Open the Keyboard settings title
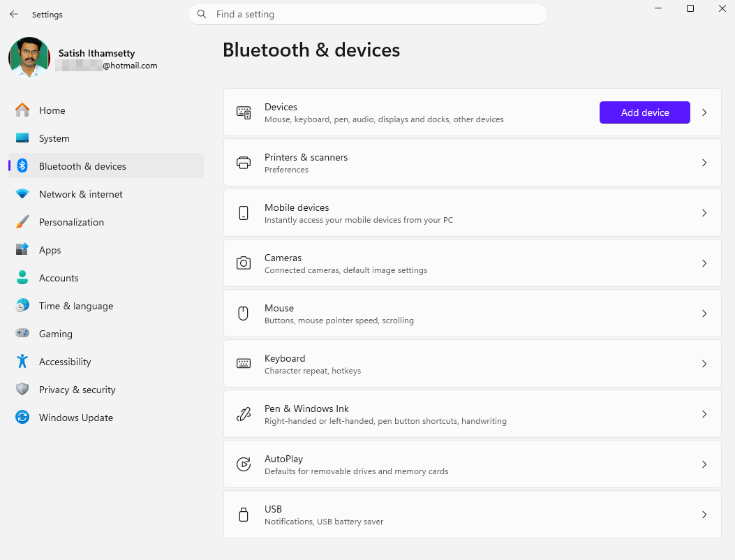The height and width of the screenshot is (560, 735). [x=285, y=358]
